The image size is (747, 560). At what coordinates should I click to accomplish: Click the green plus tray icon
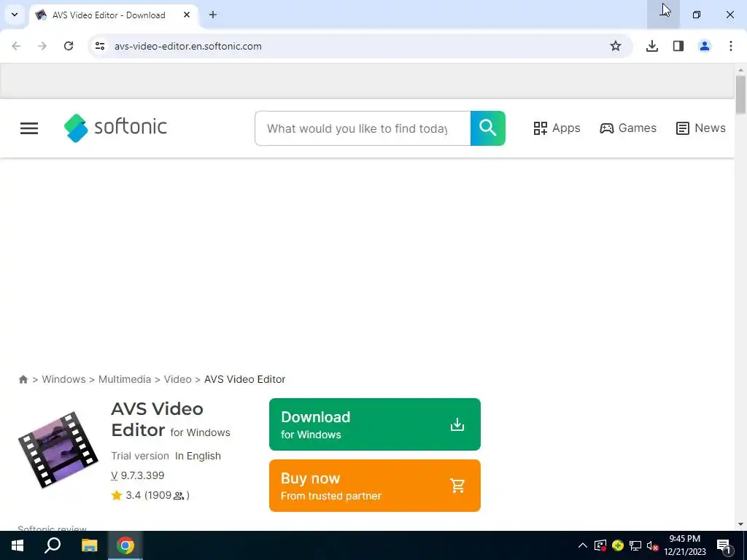618,545
